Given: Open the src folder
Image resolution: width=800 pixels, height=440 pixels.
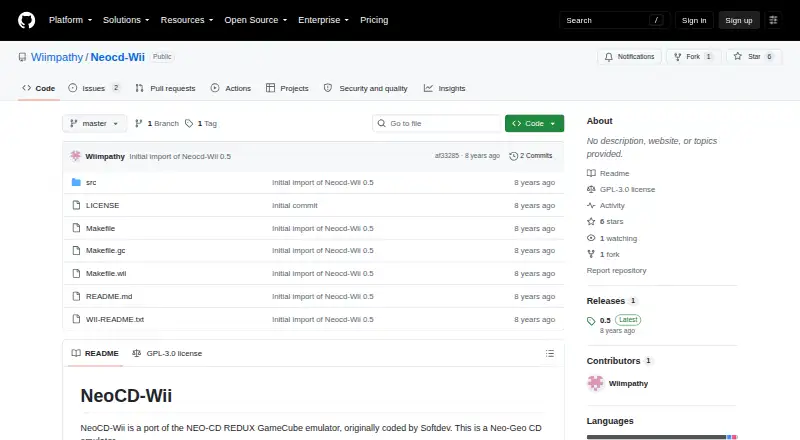Looking at the screenshot, I should 91,182.
